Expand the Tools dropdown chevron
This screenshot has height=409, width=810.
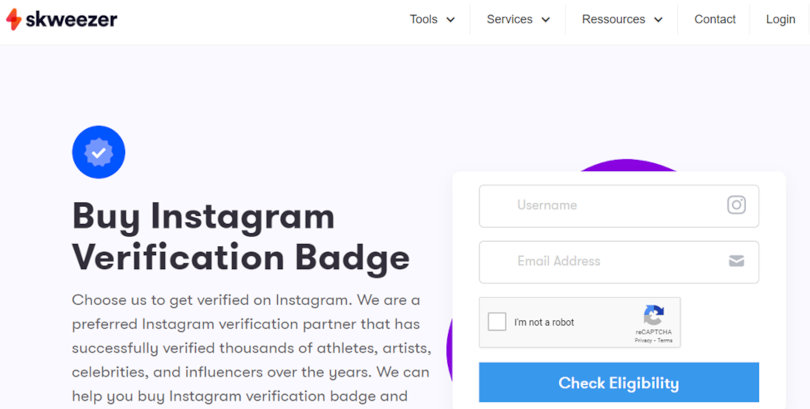450,20
